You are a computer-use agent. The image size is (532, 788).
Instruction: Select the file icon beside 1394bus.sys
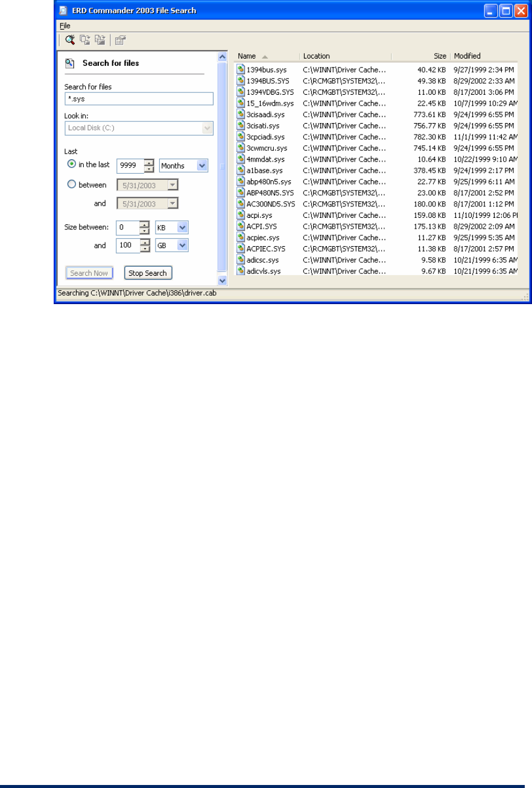click(x=241, y=69)
